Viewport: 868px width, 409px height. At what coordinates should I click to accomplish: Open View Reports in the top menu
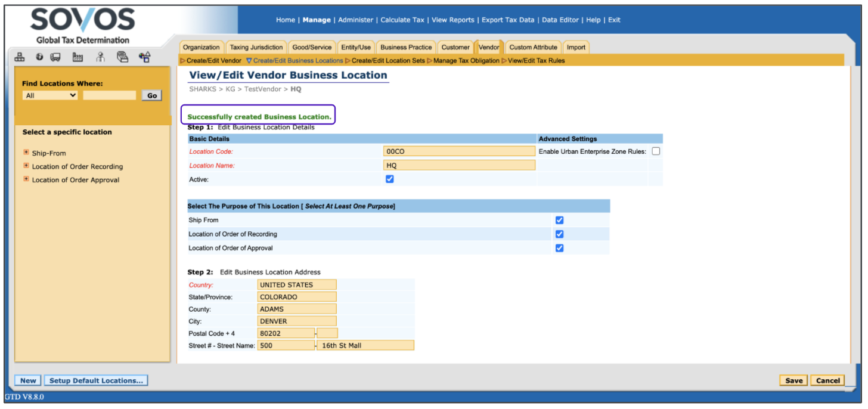point(452,20)
